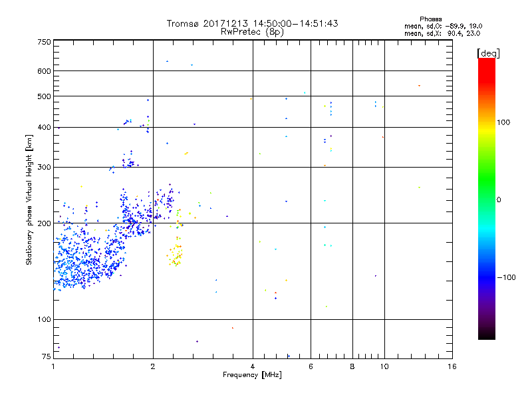This screenshot has height=399, width=532.
Task: Click the 'mean, sd,X: 90.4, 23.0' line
Action: click(x=442, y=33)
